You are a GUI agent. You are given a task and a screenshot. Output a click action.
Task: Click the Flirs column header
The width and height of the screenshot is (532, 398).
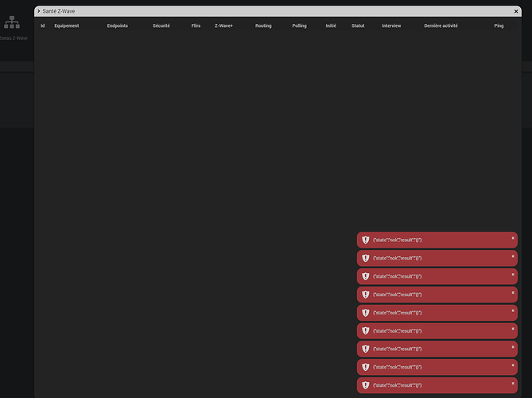pyautogui.click(x=196, y=25)
